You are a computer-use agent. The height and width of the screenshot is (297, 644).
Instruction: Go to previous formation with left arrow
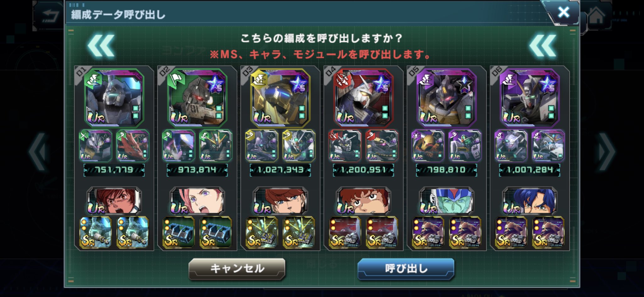(37, 152)
